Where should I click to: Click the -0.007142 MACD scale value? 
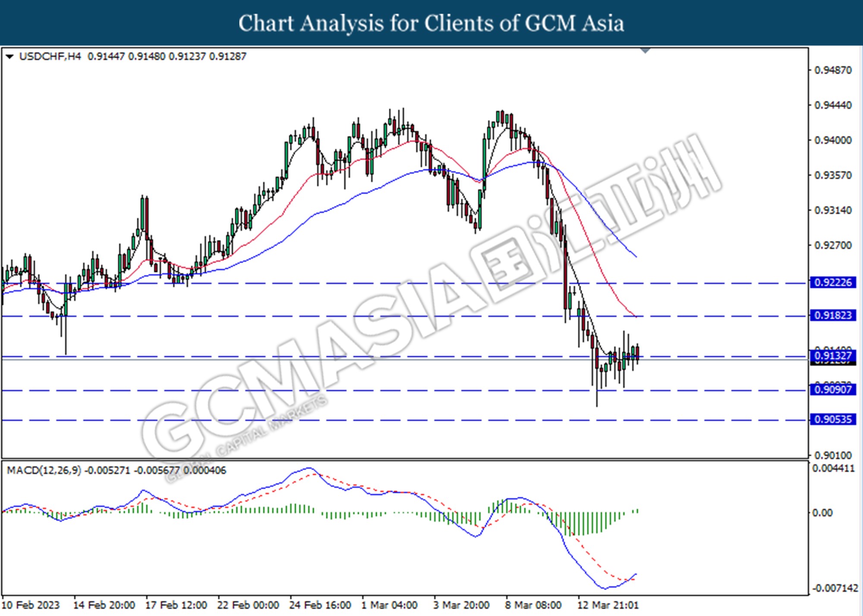835,588
